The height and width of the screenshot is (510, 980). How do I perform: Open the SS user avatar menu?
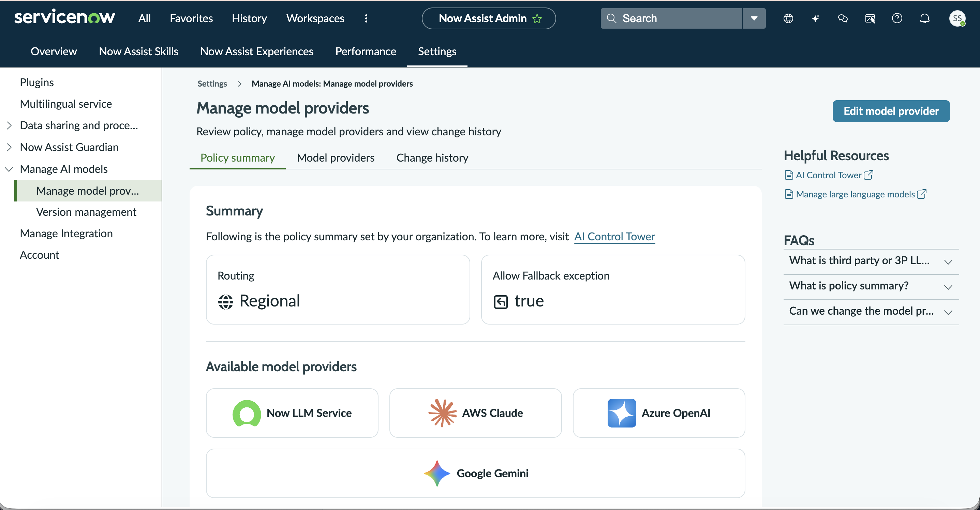[957, 18]
